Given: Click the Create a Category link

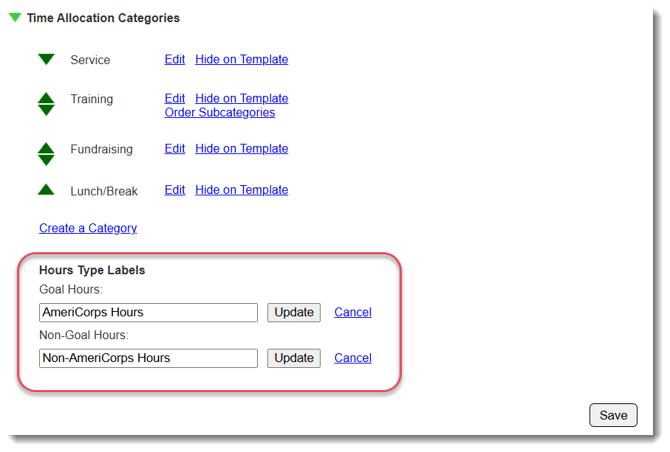Looking at the screenshot, I should coord(88,228).
